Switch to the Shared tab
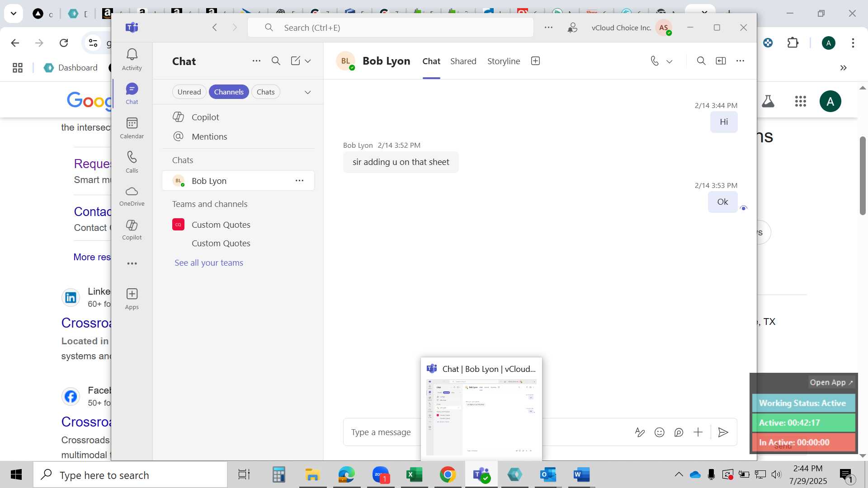This screenshot has height=488, width=868. pyautogui.click(x=463, y=61)
